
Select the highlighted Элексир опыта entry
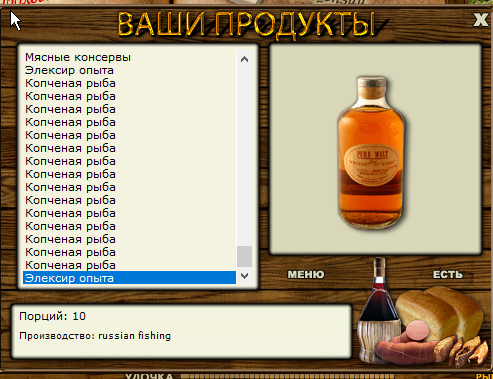pyautogui.click(x=129, y=278)
